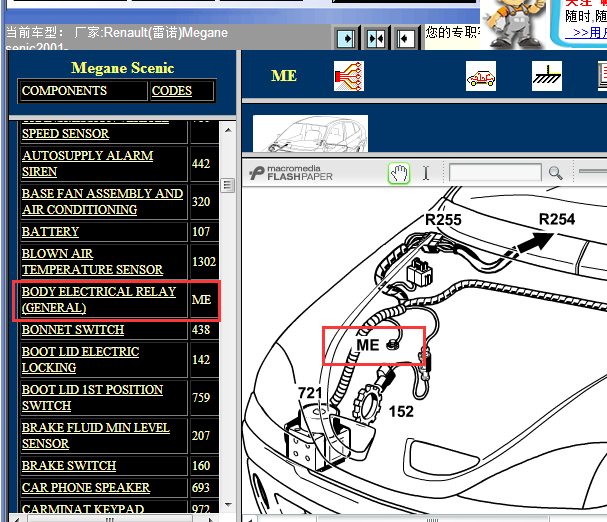Open CAR PHONE SPEAKER link

click(86, 488)
